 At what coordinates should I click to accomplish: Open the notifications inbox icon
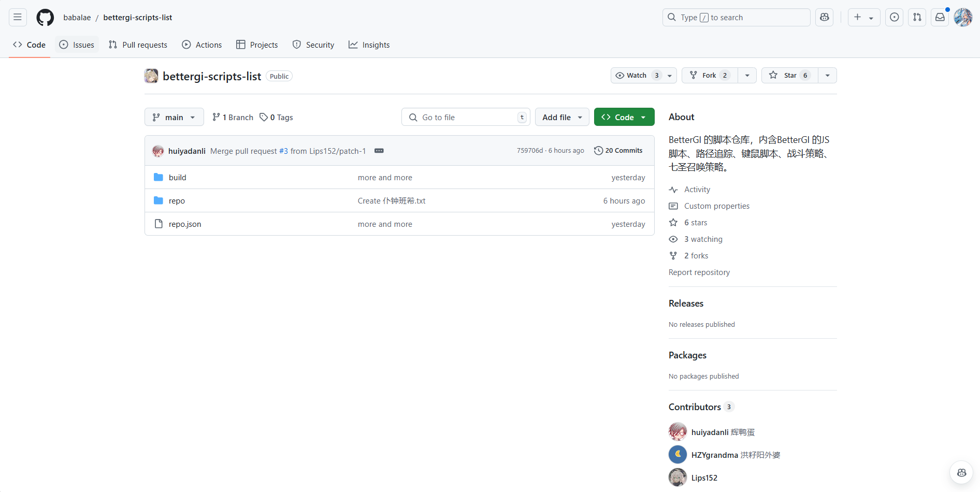940,17
